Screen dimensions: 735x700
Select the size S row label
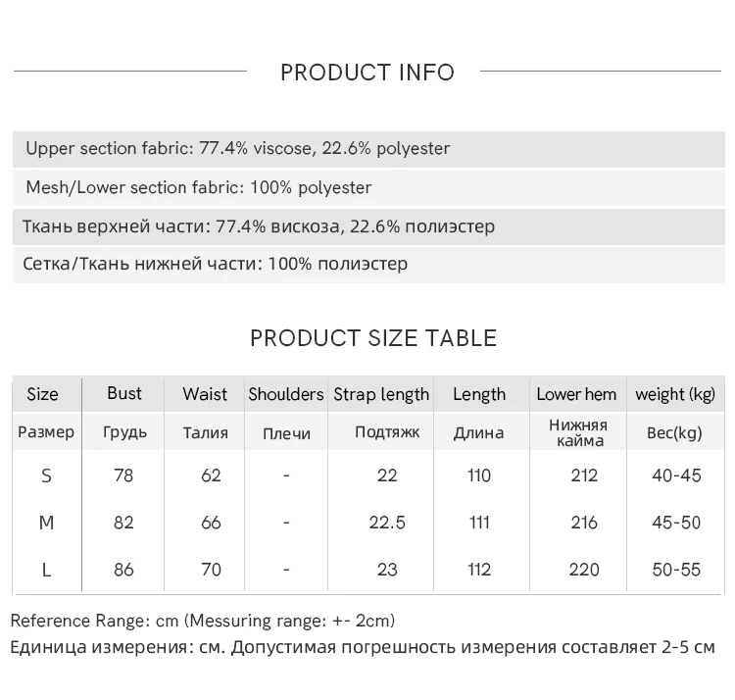click(x=47, y=476)
